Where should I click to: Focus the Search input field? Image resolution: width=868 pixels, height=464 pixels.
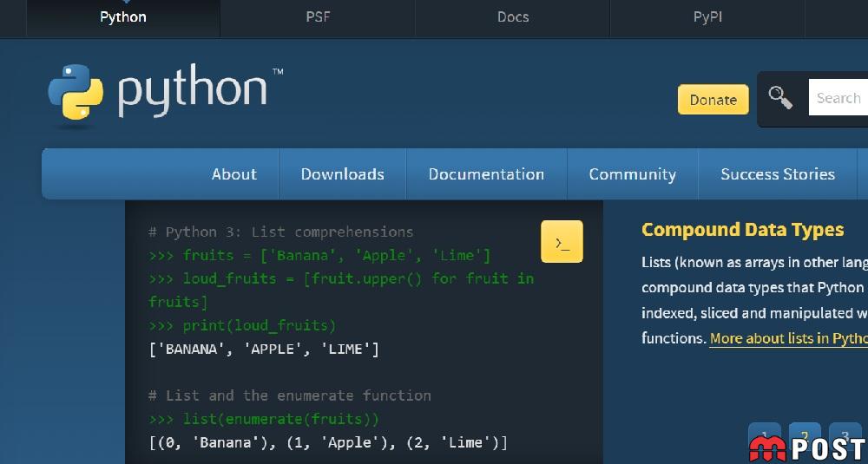tap(838, 98)
